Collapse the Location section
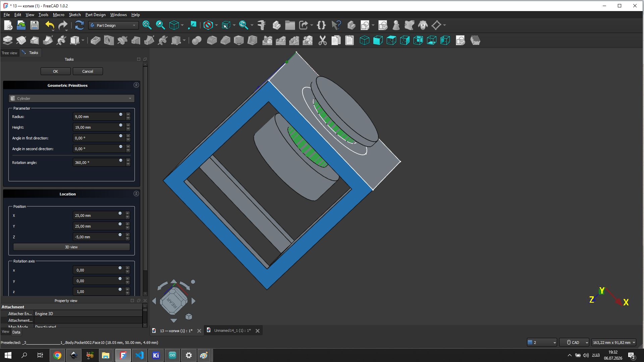 (x=136, y=194)
